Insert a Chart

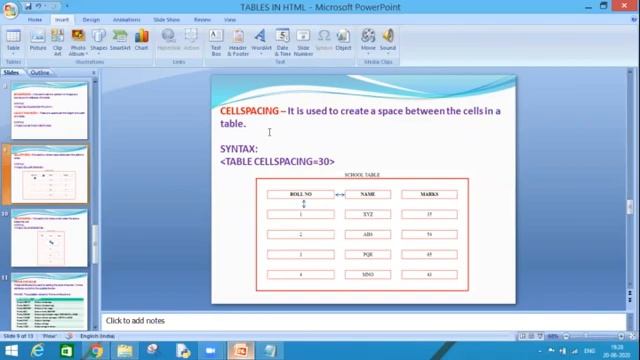141,41
